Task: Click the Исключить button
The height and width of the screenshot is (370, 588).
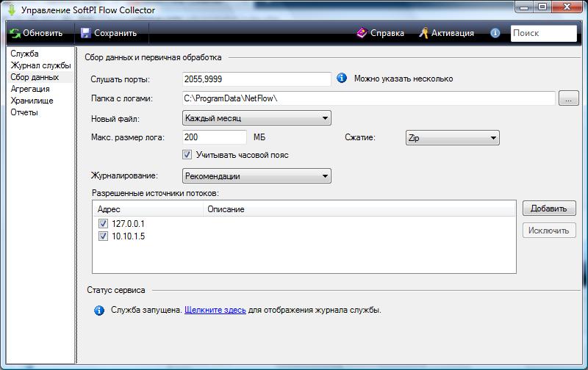Action: pyautogui.click(x=549, y=231)
